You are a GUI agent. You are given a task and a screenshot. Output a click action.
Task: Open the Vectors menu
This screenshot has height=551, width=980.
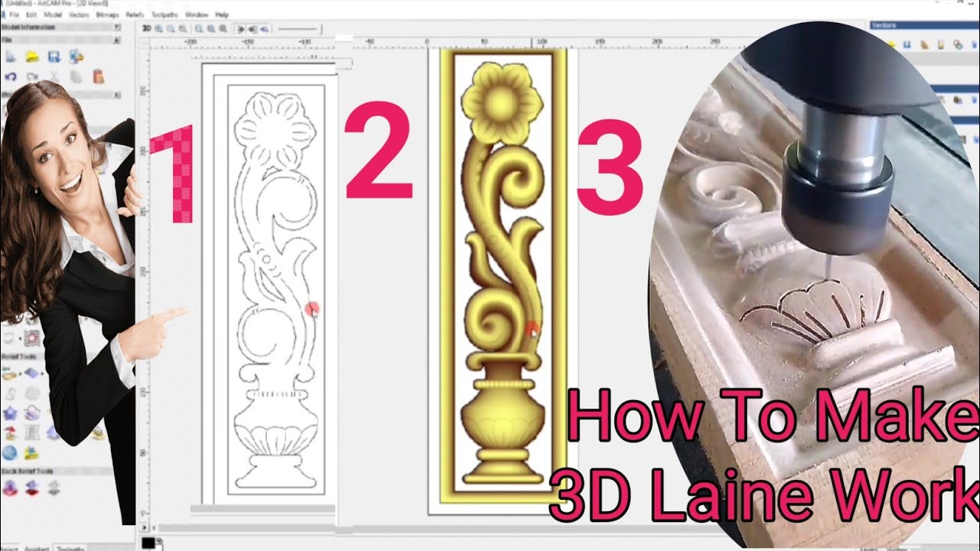click(x=79, y=15)
